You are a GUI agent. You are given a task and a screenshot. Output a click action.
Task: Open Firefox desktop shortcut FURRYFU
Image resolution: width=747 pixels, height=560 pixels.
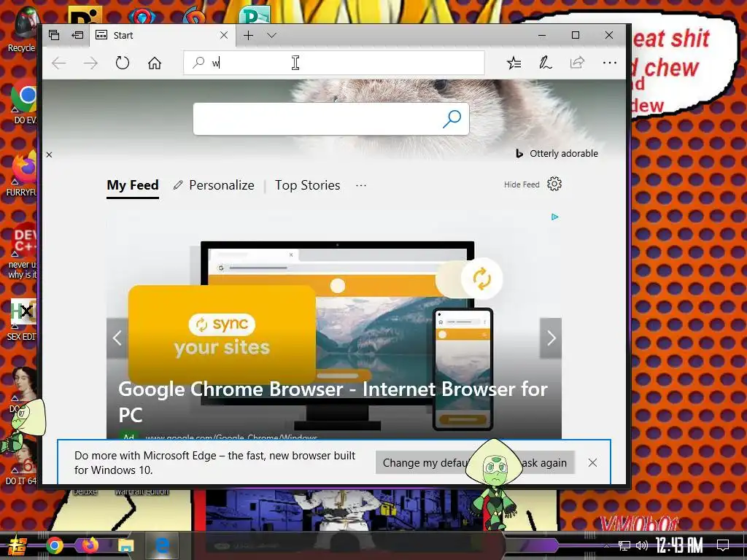pyautogui.click(x=23, y=174)
